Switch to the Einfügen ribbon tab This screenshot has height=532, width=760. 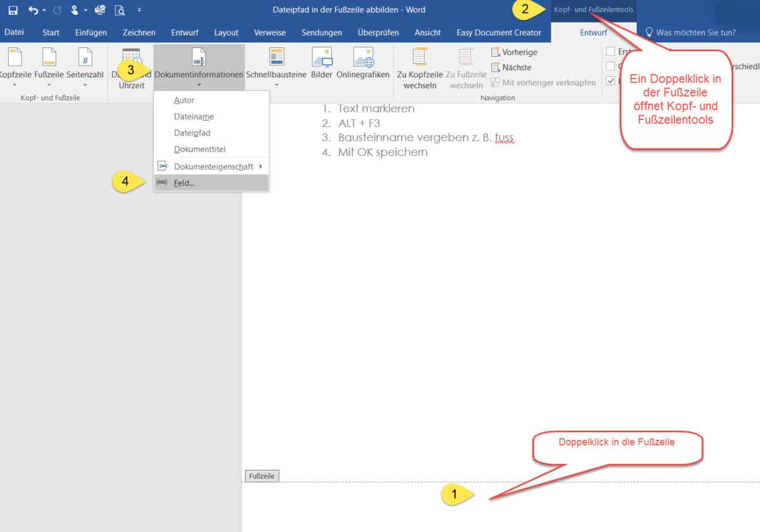[91, 33]
